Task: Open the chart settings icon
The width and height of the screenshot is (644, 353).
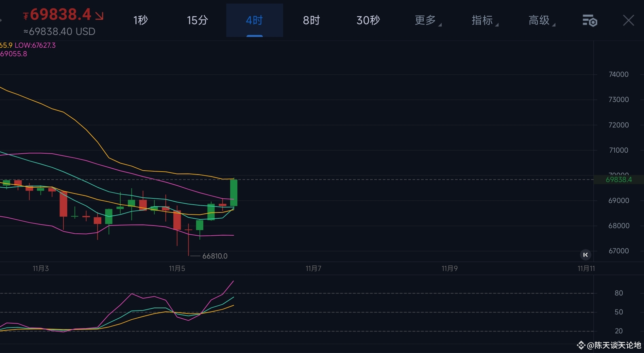Action: [590, 21]
